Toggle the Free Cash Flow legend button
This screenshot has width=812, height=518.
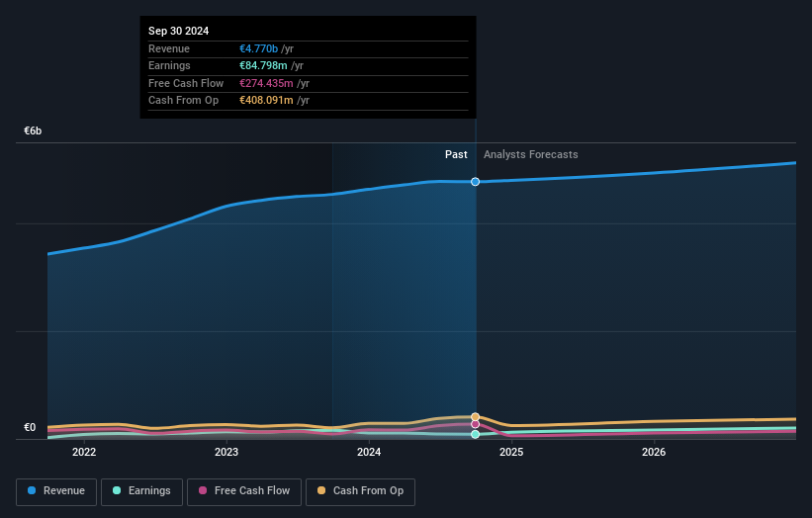[x=244, y=491]
